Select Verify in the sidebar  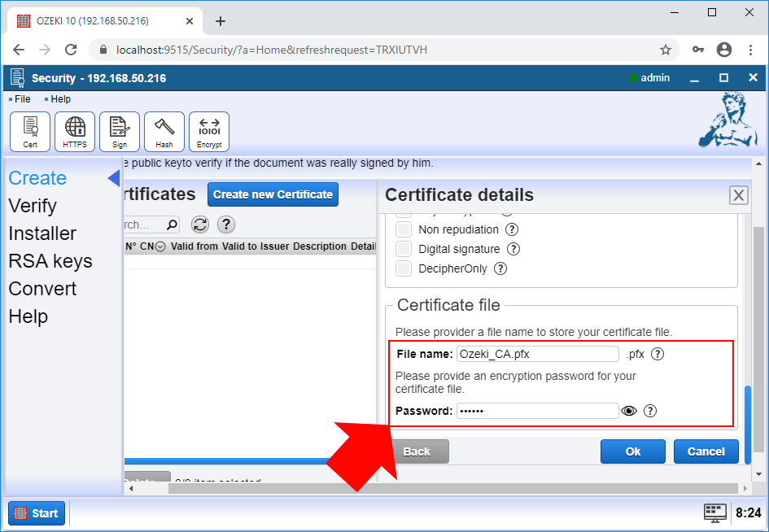click(33, 206)
